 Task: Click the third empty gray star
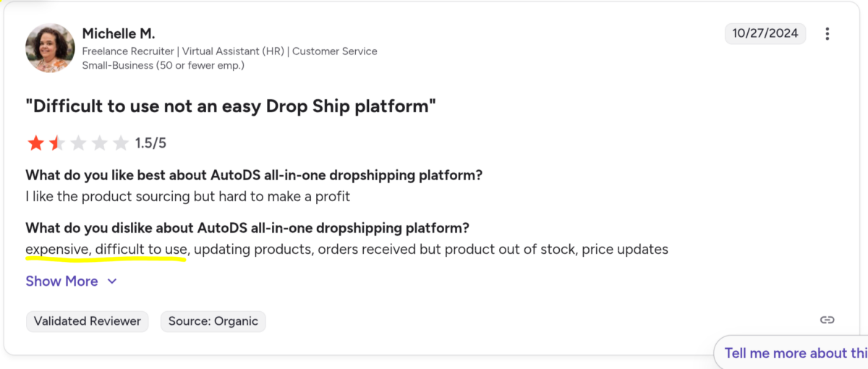click(x=78, y=143)
